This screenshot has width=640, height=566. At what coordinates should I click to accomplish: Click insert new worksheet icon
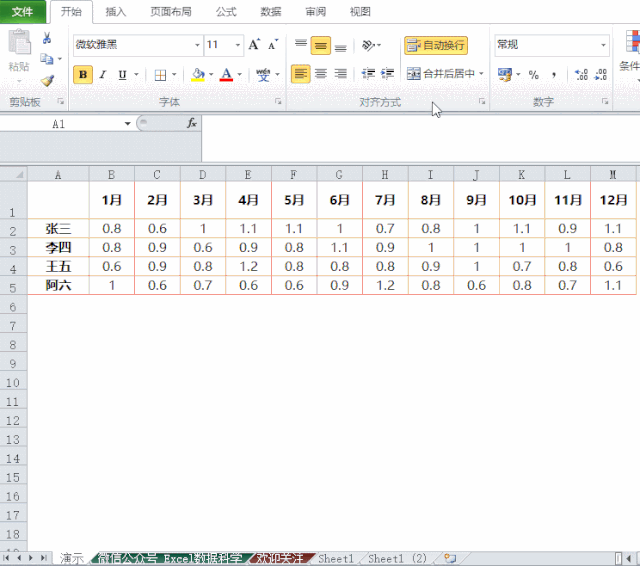tap(450, 558)
